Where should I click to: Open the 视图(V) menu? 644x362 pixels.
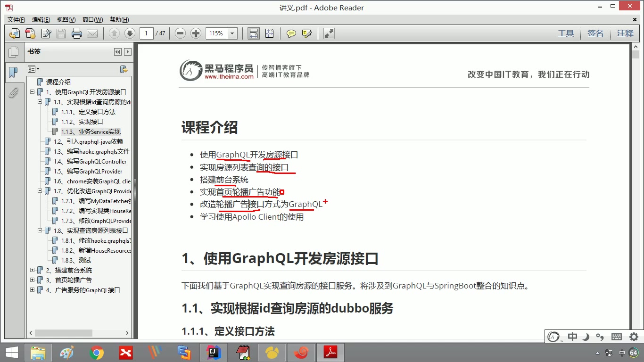[66, 20]
